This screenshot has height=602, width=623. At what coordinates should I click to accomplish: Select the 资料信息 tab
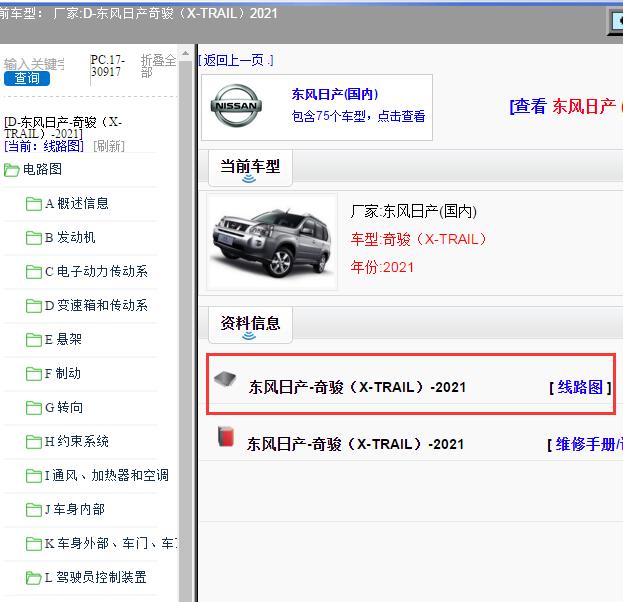click(250, 325)
